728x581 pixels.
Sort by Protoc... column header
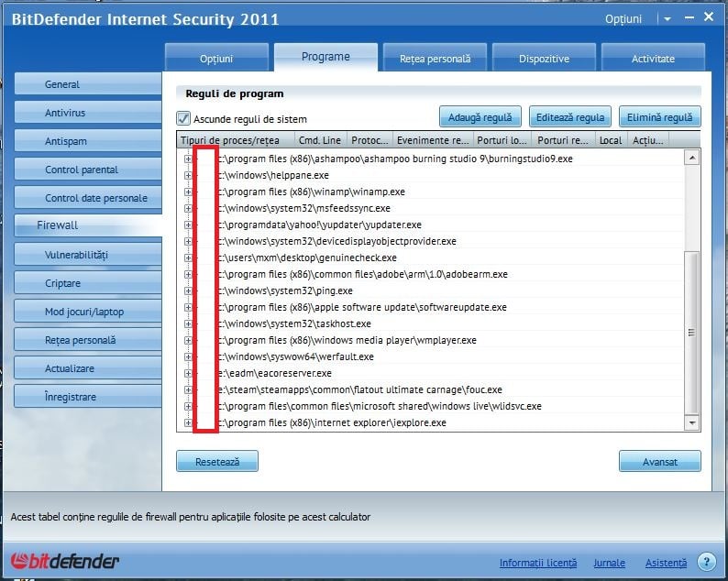click(370, 139)
